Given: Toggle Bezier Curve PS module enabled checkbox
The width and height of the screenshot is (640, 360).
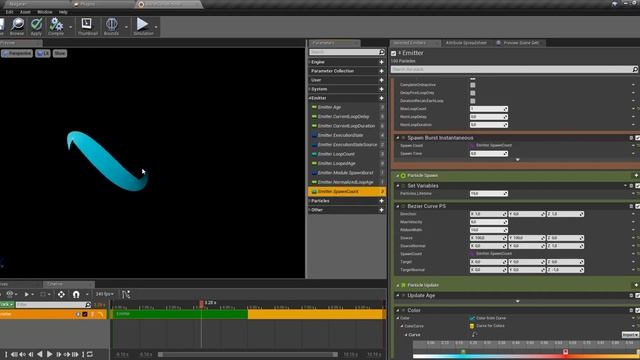Looking at the screenshot, I should pyautogui.click(x=637, y=206).
